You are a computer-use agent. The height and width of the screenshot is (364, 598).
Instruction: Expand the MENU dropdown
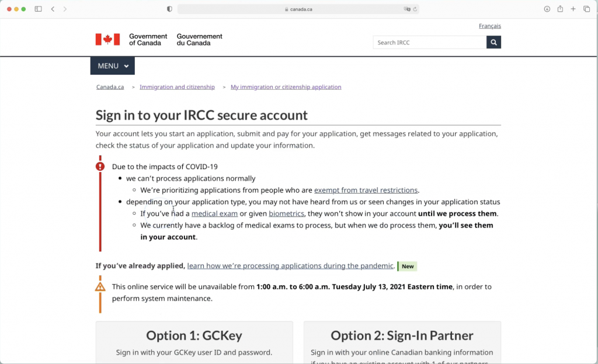113,66
